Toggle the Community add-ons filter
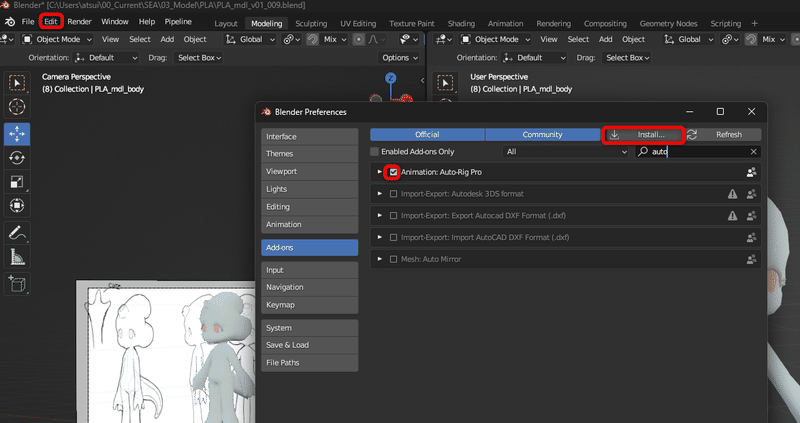This screenshot has height=423, width=800. coord(542,135)
